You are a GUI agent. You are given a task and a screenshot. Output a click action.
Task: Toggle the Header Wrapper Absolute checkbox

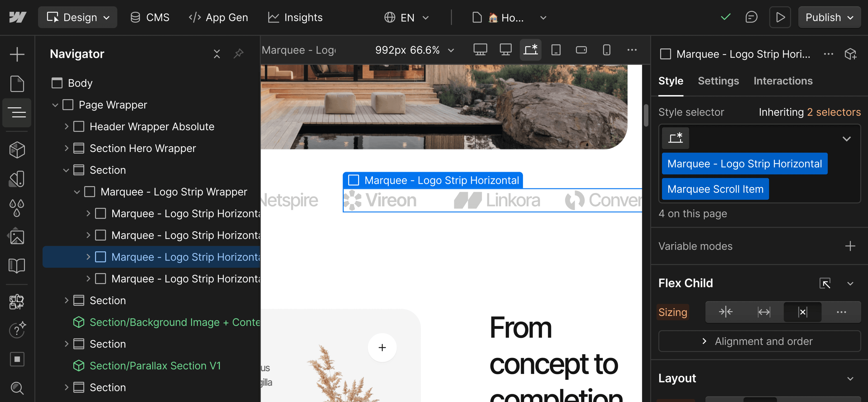click(79, 126)
